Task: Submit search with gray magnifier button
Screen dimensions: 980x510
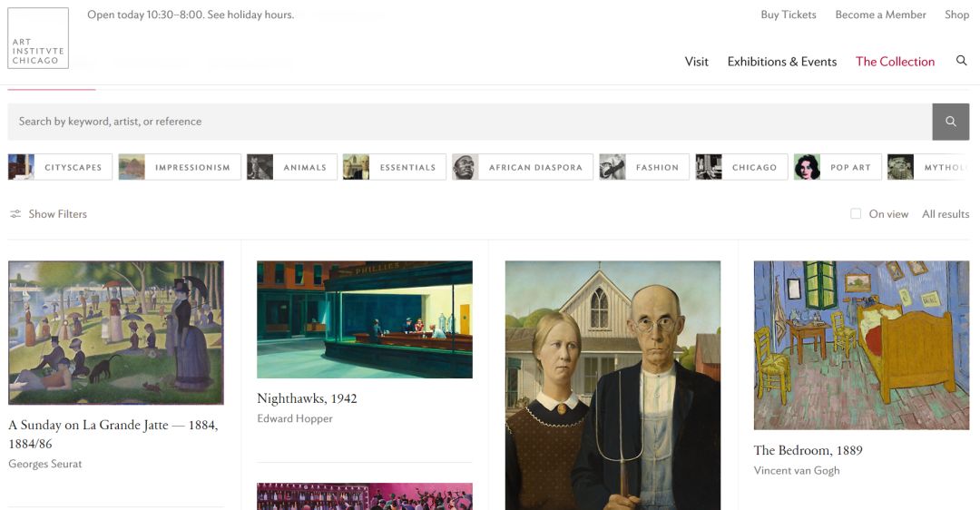Action: pyautogui.click(x=950, y=122)
